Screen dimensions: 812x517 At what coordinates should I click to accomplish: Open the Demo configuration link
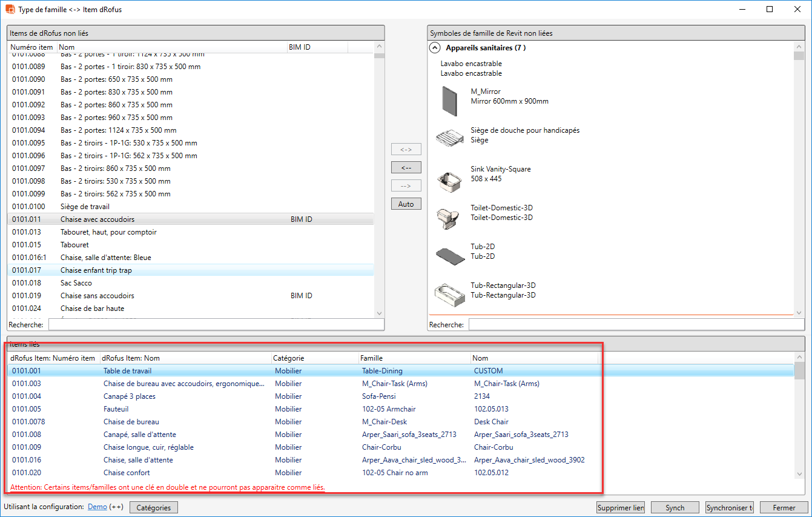click(x=97, y=507)
